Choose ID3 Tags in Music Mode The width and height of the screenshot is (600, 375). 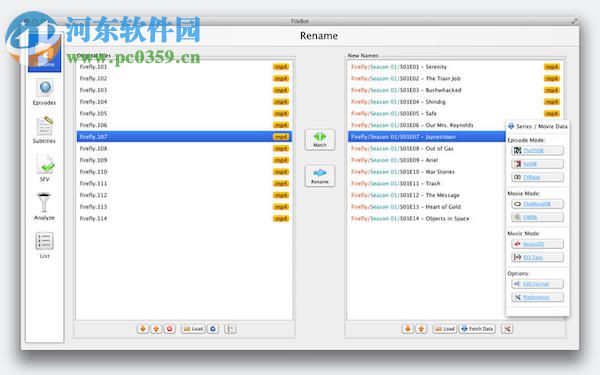click(537, 257)
